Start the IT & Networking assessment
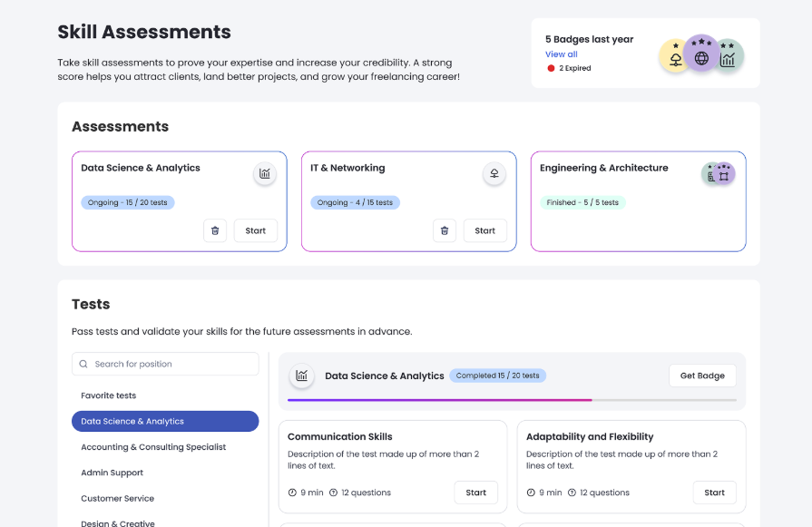Viewport: 812px width, 527px height. [x=485, y=230]
